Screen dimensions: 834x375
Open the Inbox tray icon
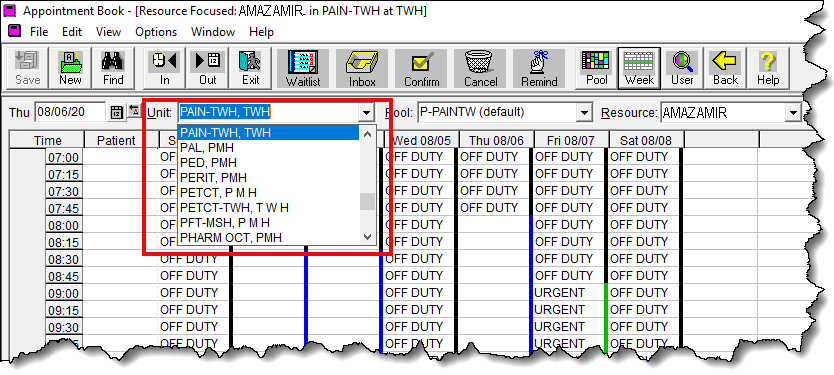362,69
